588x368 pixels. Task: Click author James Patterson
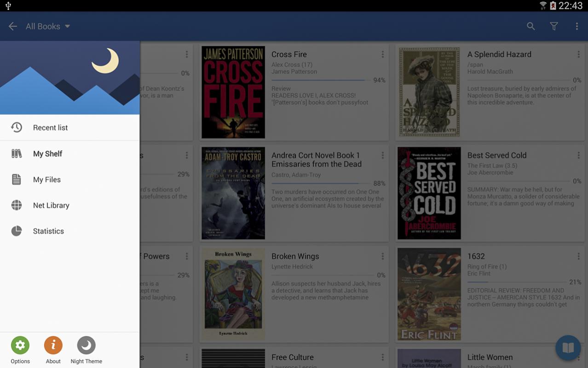tap(294, 72)
